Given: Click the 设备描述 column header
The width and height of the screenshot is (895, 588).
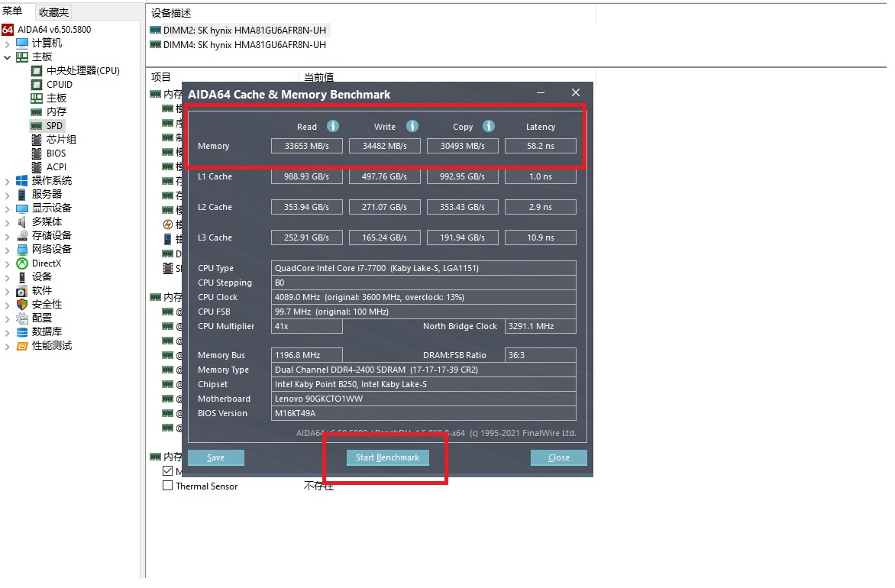Looking at the screenshot, I should click(x=171, y=12).
